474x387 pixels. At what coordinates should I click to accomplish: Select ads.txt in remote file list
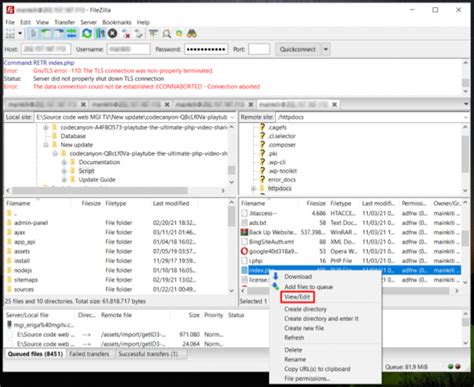258,223
